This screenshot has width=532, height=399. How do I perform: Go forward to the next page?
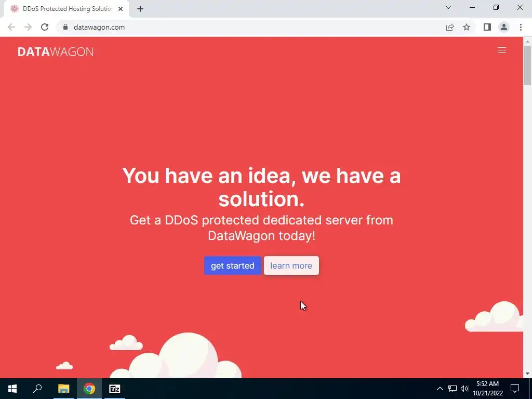click(x=28, y=27)
